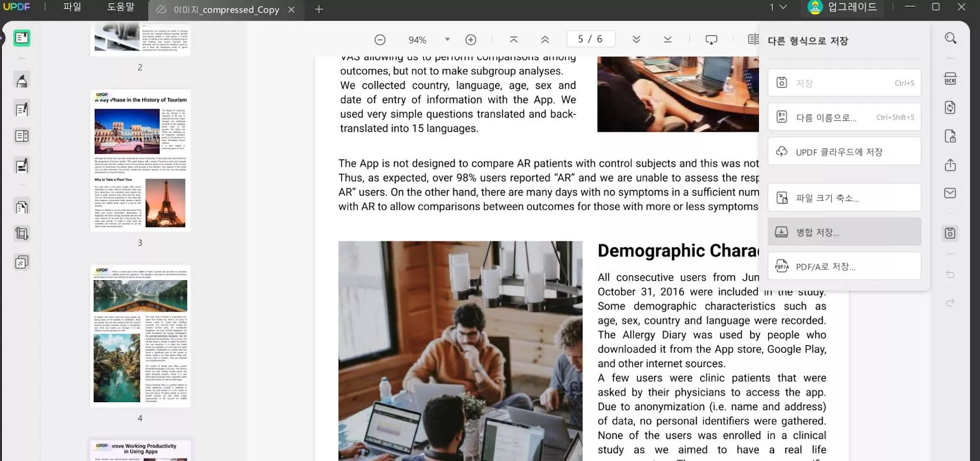The height and width of the screenshot is (461, 980).
Task: Click the Redo arrow in right sidebar
Action: coord(950,302)
